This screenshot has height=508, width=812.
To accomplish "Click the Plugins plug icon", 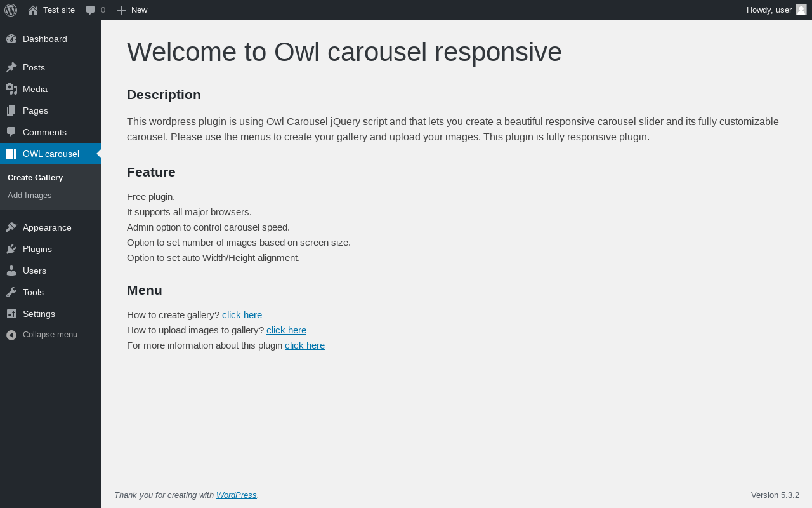I will click(x=11, y=249).
